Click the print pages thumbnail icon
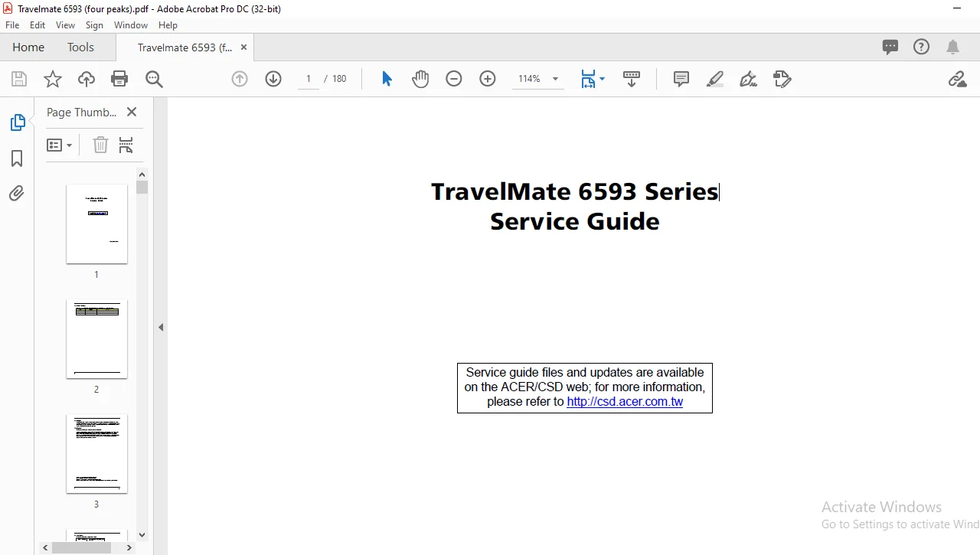The width and height of the screenshot is (980, 555). (126, 145)
